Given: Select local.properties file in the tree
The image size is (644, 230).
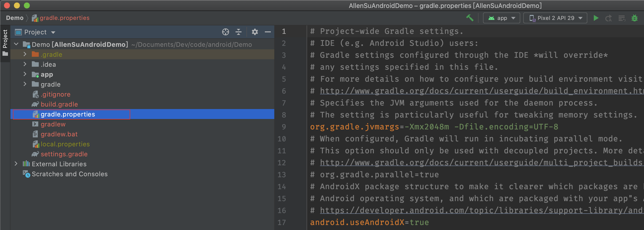Looking at the screenshot, I should click(x=142, y=144).
